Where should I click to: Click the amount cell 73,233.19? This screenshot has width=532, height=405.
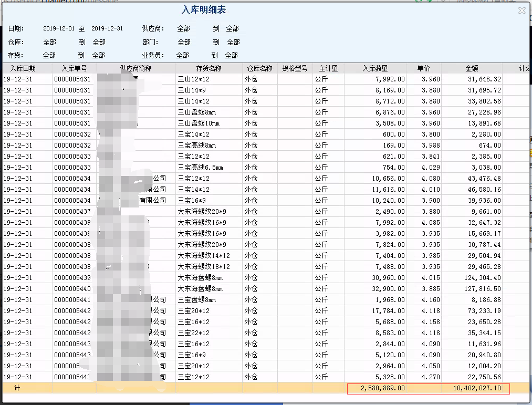tap(484, 311)
